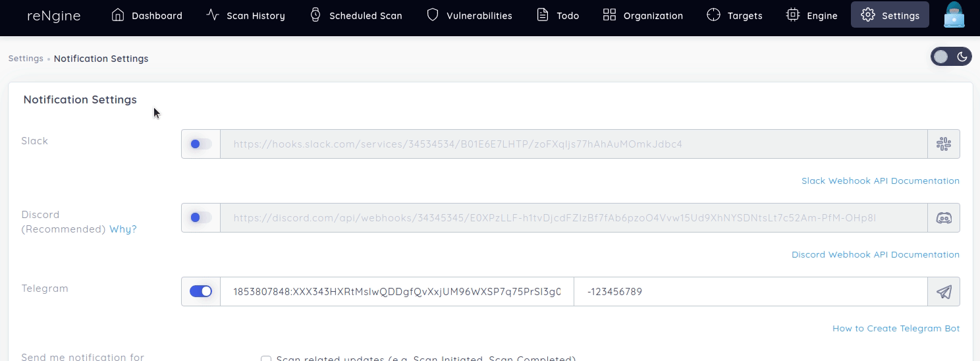Click the Settings gear icon
Screen dimensions: 980x361
click(x=868, y=14)
